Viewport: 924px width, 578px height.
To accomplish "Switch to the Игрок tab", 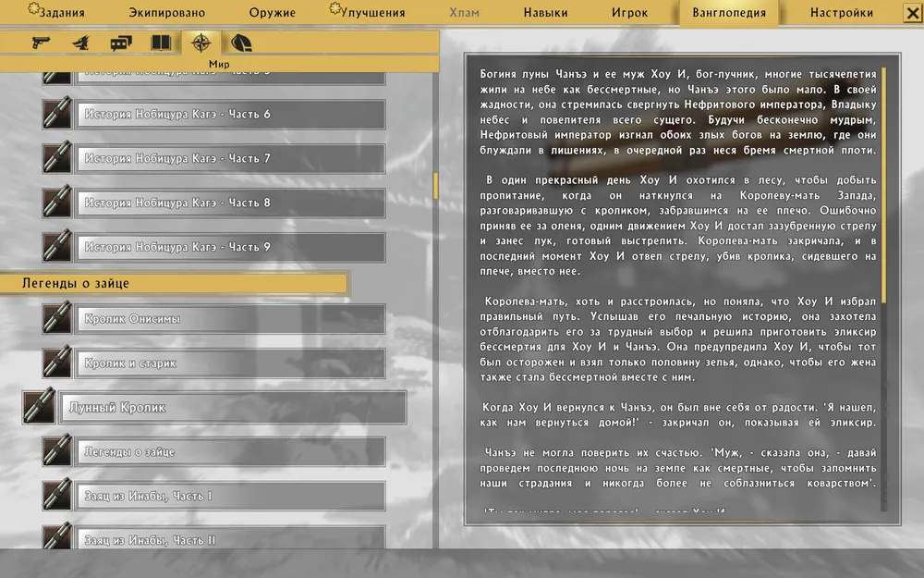I will point(629,12).
